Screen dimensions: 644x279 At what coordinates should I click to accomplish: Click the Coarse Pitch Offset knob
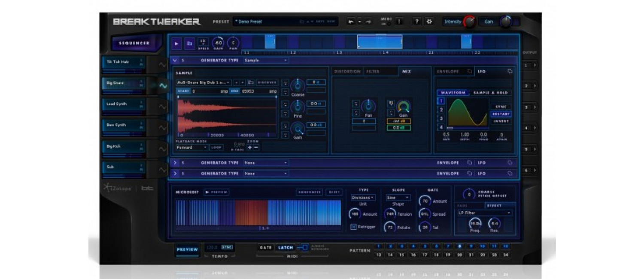[469, 194]
